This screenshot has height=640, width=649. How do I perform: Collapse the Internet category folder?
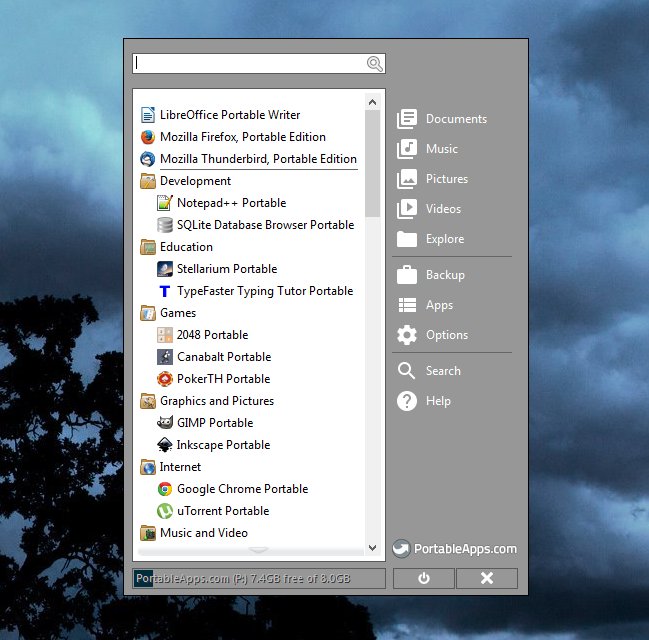(148, 467)
